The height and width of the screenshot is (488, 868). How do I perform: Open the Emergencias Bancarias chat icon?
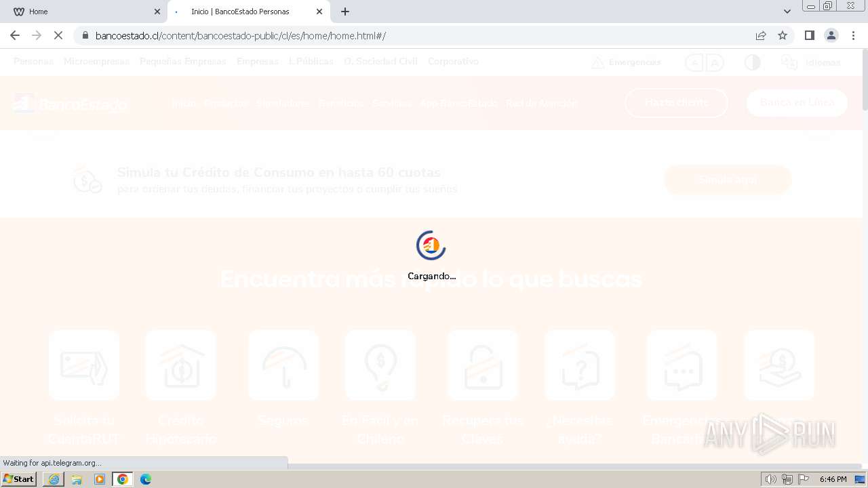click(682, 365)
